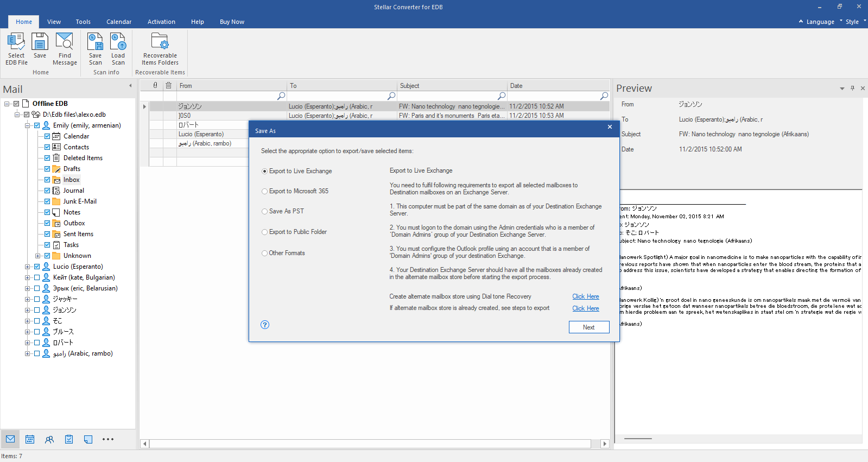Open the Activation ribbon tab
The image size is (868, 462).
point(161,22)
